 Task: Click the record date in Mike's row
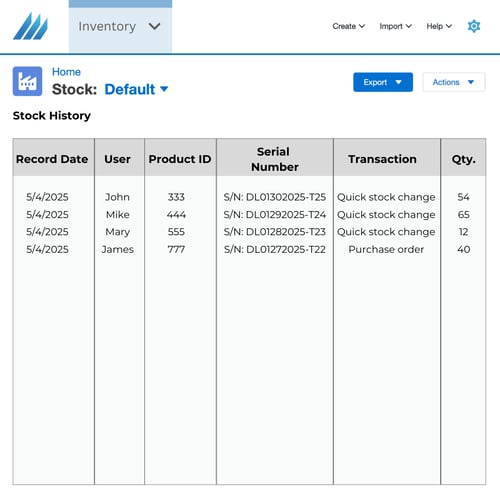pos(47,215)
